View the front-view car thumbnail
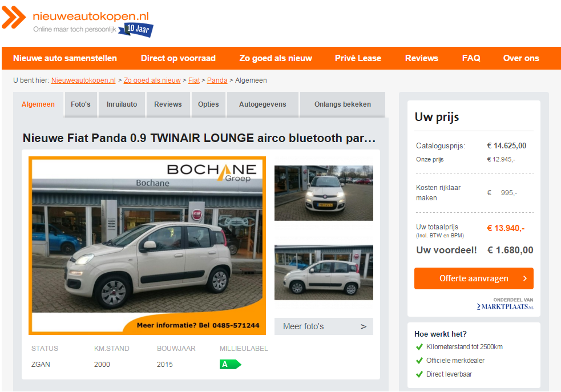The height and width of the screenshot is (392, 561). click(324, 193)
